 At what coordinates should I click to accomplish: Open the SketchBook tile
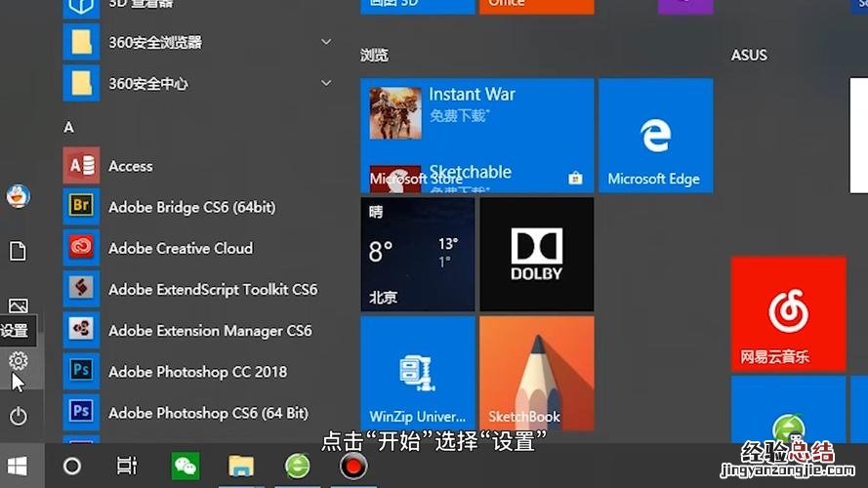[536, 373]
